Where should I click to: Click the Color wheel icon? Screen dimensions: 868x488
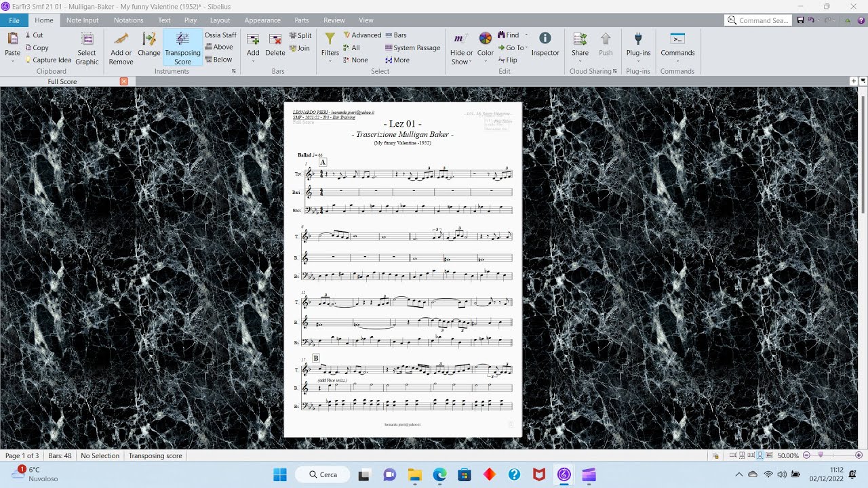pos(486,39)
